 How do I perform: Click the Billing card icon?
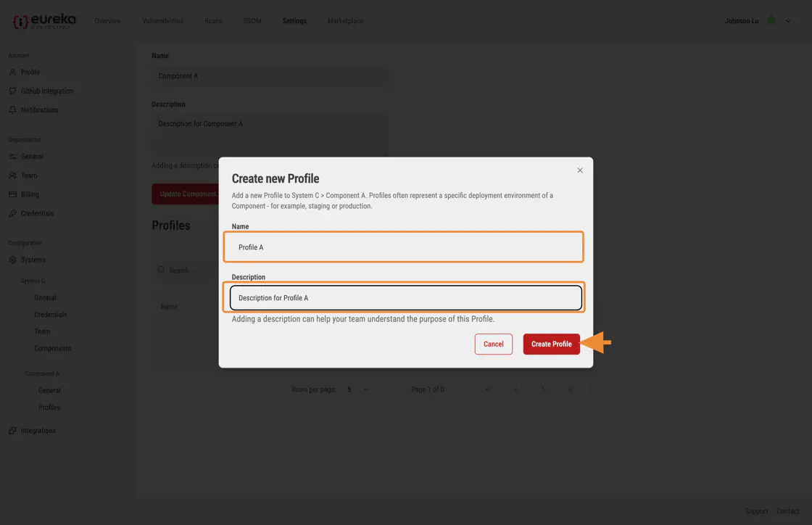(x=13, y=194)
